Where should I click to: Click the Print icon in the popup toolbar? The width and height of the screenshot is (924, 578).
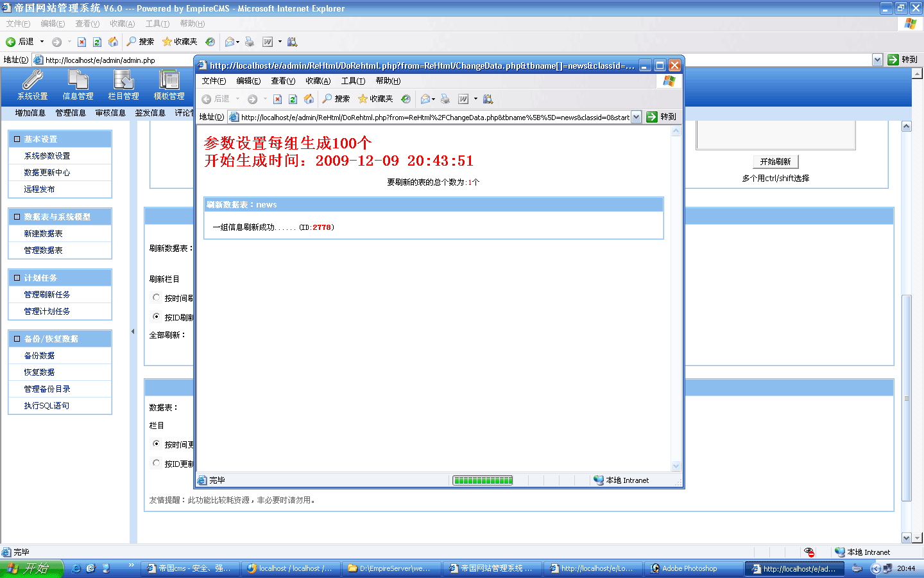[x=445, y=99]
